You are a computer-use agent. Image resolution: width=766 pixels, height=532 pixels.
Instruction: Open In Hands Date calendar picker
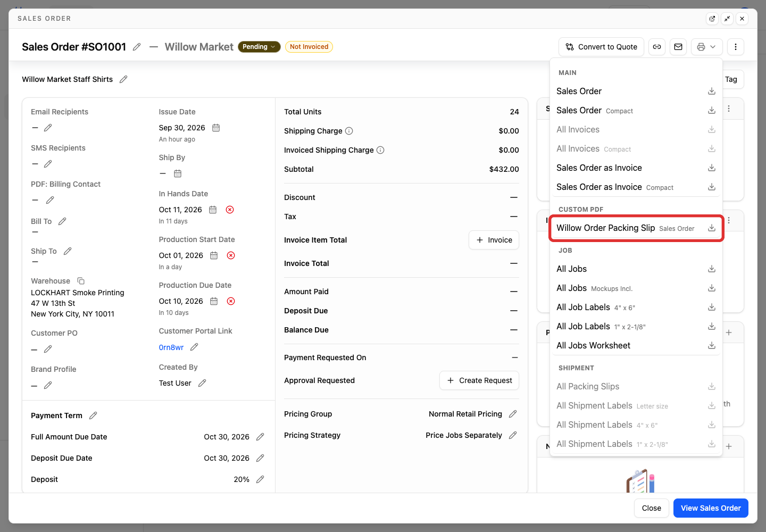click(213, 210)
